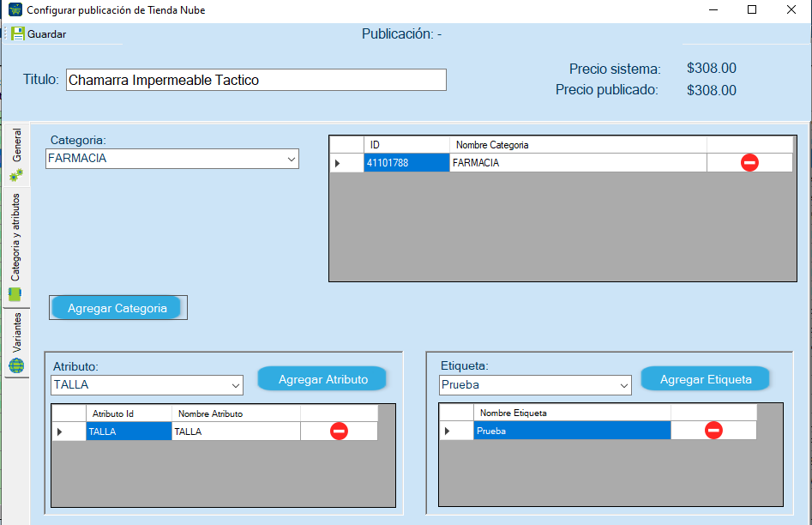Image resolution: width=812 pixels, height=525 pixels.
Task: Minimize the Configurar publicación window
Action: (713, 9)
